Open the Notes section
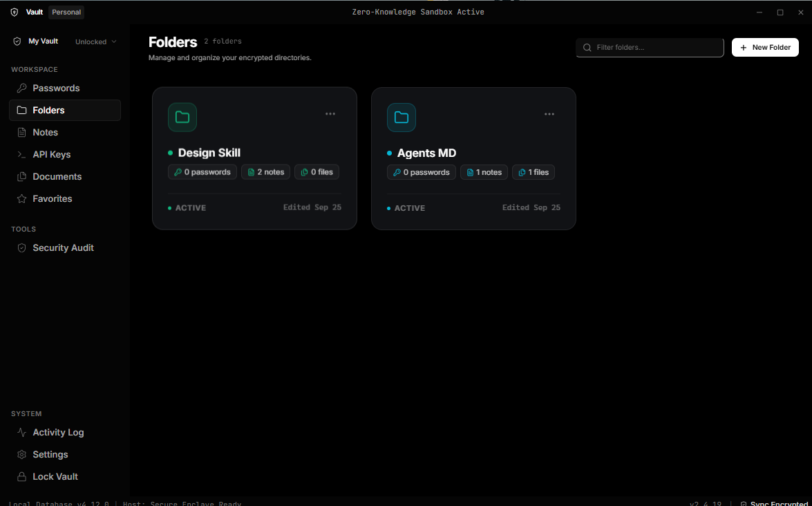812x506 pixels. [65, 133]
